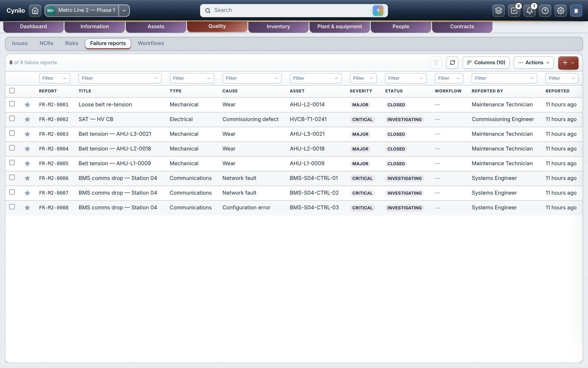This screenshot has width=588, height=368.
Task: Open the Type column filter dropdown
Action: point(192,78)
